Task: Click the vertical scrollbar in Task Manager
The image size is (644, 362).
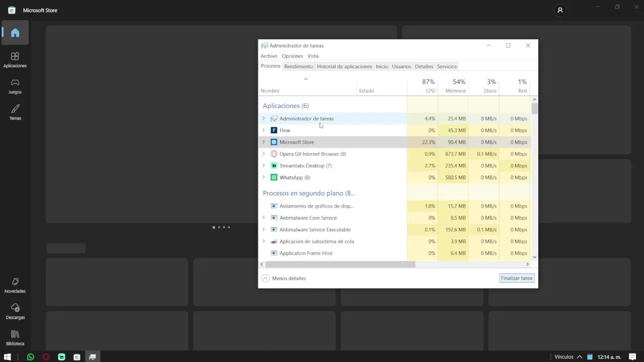Action: 534,178
